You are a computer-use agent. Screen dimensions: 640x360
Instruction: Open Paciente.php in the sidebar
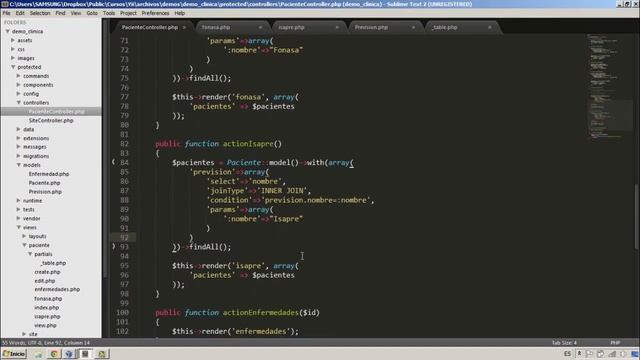[44, 183]
